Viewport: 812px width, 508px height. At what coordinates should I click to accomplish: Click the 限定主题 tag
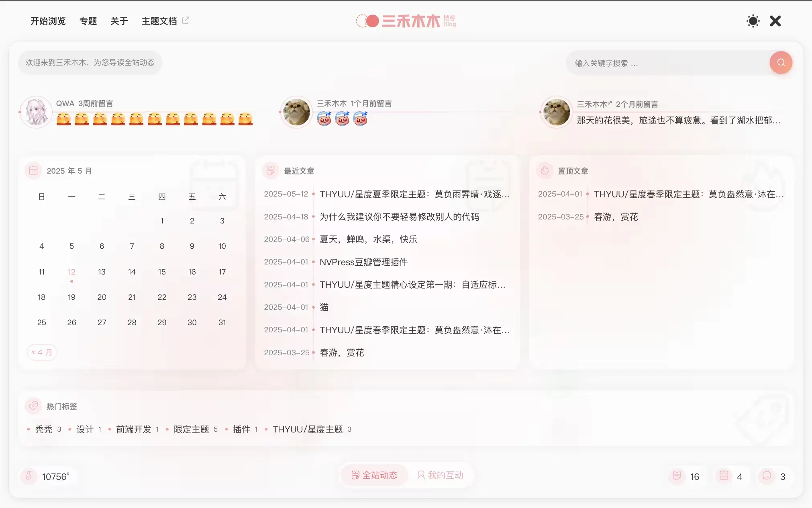pyautogui.click(x=191, y=429)
